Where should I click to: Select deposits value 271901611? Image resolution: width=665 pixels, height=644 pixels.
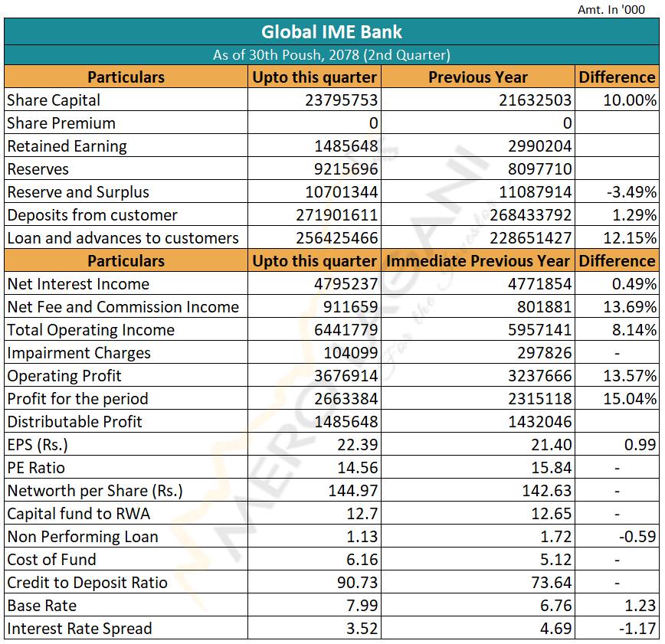337,215
